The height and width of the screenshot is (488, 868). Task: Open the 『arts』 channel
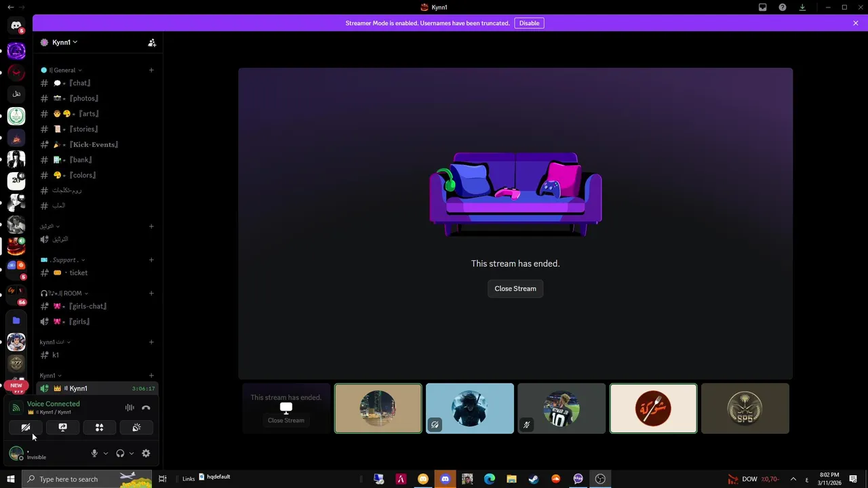coord(97,114)
